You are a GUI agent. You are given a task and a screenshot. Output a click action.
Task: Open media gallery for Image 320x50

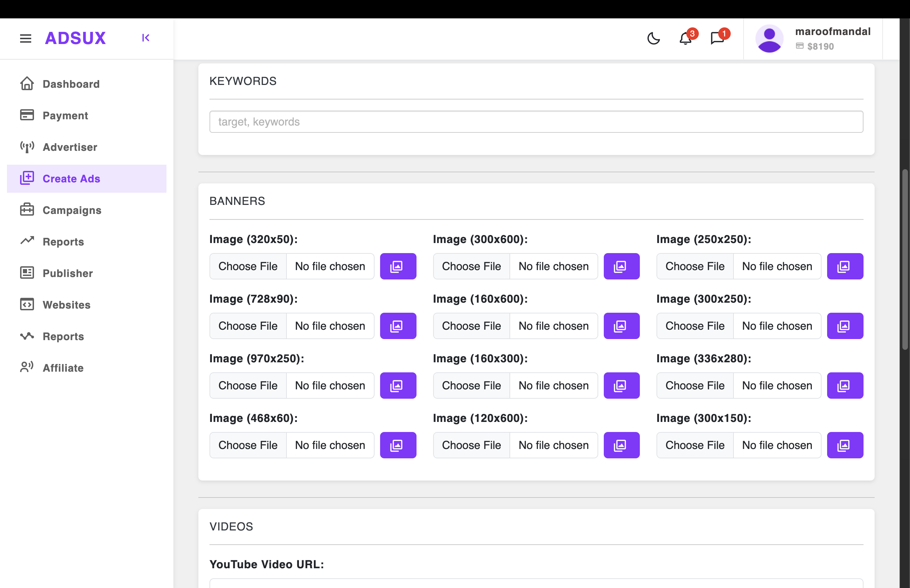(397, 266)
